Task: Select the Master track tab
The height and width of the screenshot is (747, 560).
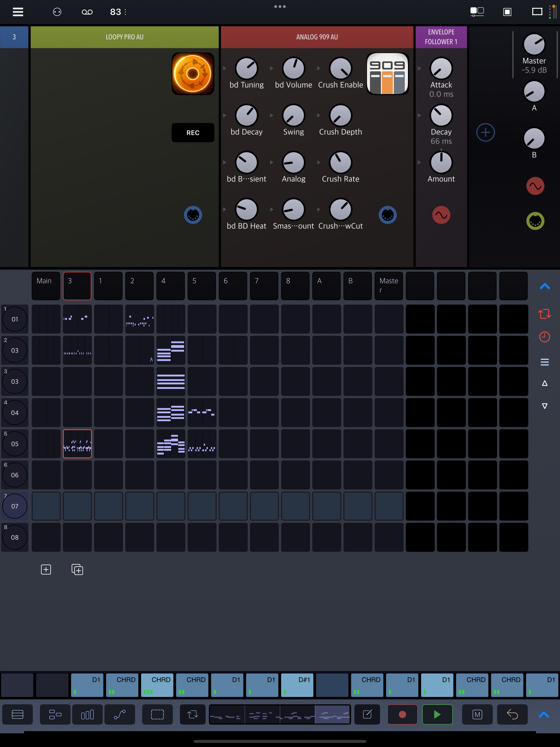Action: 389,286
